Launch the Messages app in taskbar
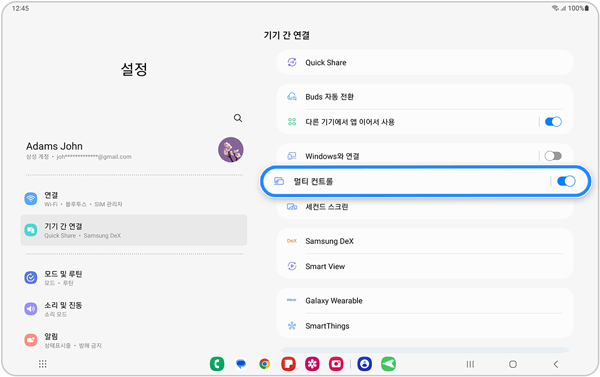The width and height of the screenshot is (600, 377). pyautogui.click(x=241, y=364)
